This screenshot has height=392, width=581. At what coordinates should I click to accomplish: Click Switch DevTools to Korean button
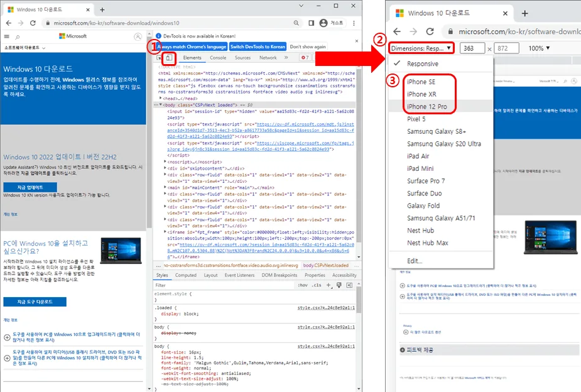tap(258, 46)
